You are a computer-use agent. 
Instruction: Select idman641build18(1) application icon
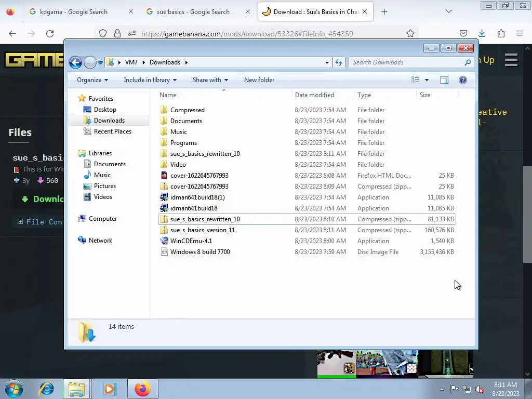[164, 197]
